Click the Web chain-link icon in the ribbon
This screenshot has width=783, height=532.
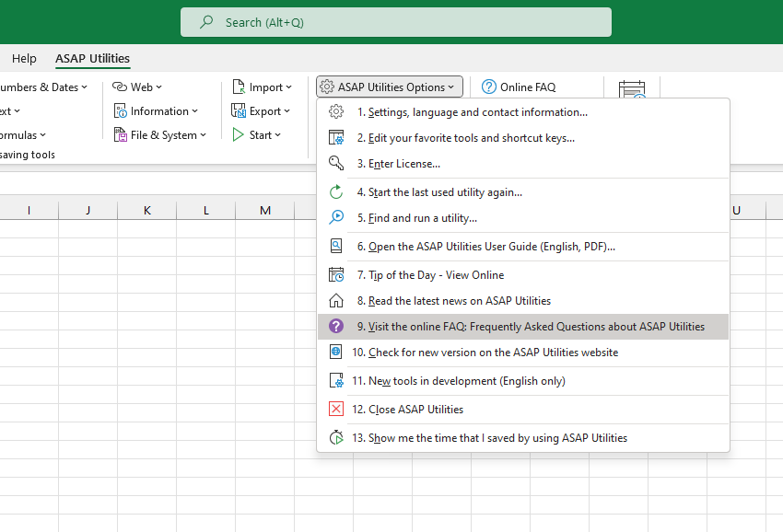pos(120,87)
